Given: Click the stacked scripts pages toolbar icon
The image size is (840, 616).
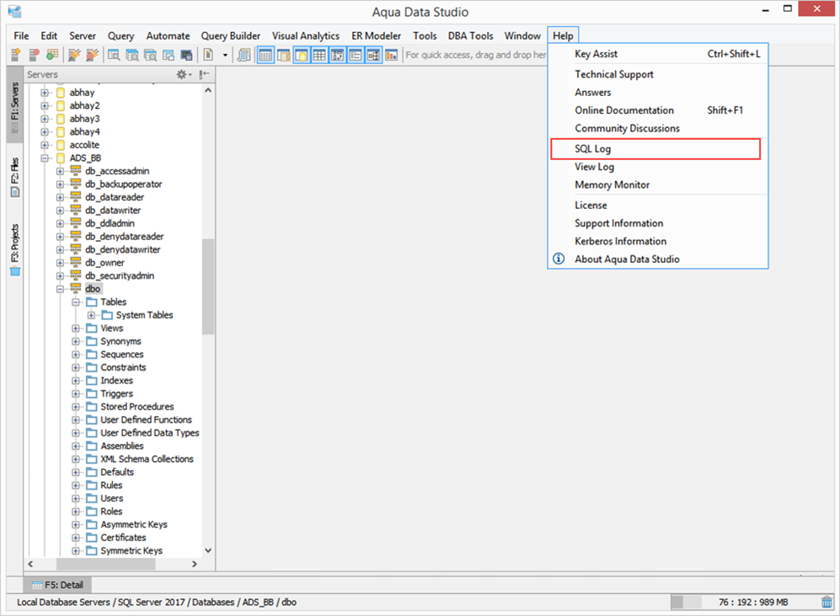Looking at the screenshot, I should click(x=243, y=55).
